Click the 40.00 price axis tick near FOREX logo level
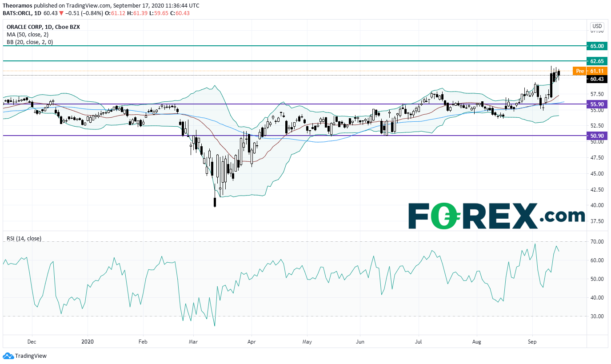The image size is (611, 364). click(x=597, y=205)
